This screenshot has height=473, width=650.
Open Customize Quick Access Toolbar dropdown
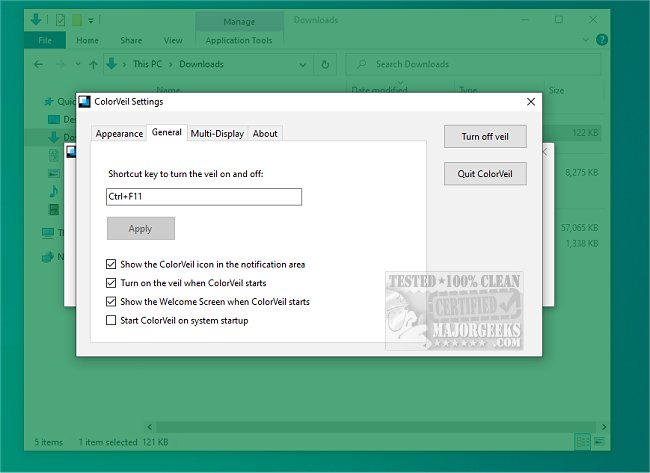coord(91,20)
